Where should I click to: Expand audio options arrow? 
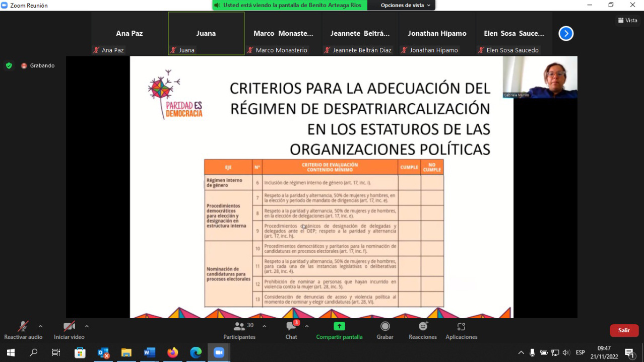point(41,326)
